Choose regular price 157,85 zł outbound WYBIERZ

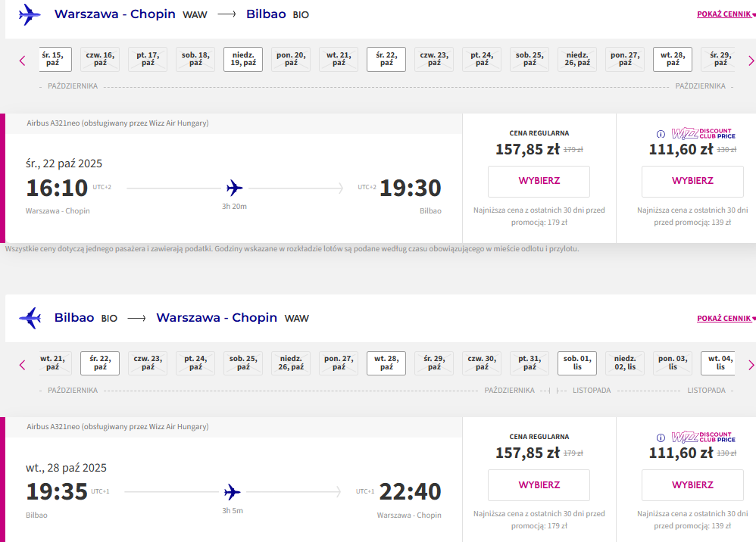pyautogui.click(x=539, y=181)
